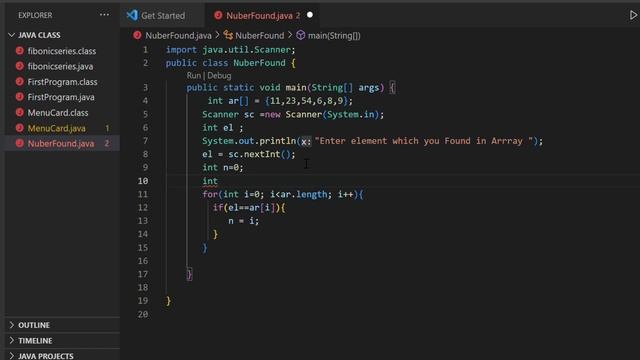This screenshot has width=640, height=360.
Task: Click the class symbol icon in breadcrumb
Action: pyautogui.click(x=228, y=36)
